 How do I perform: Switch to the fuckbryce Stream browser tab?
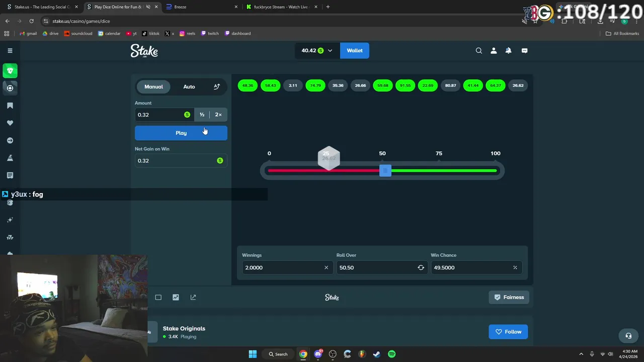[x=282, y=7]
